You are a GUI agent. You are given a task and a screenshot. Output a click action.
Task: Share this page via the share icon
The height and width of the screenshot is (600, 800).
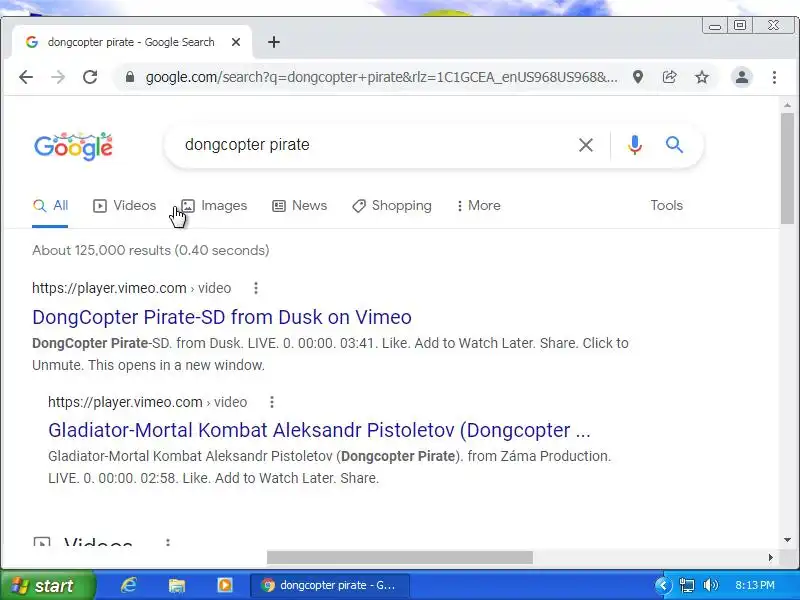[669, 77]
